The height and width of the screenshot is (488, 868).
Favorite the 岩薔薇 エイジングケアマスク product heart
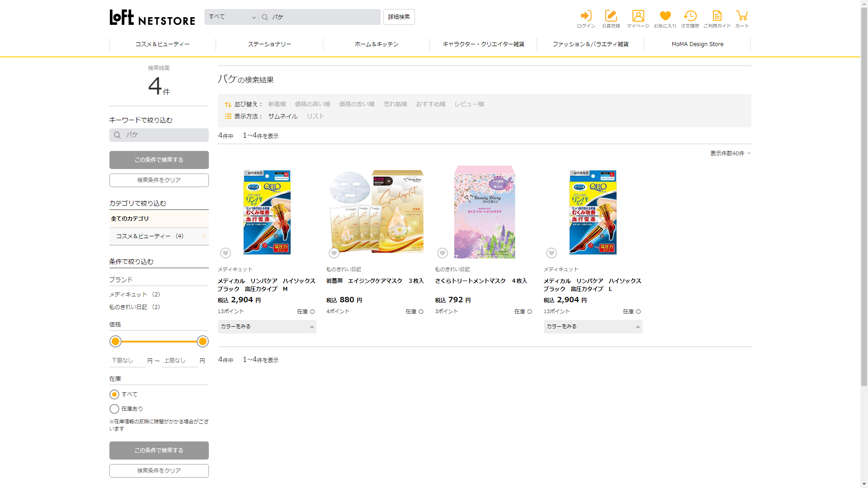pos(334,253)
